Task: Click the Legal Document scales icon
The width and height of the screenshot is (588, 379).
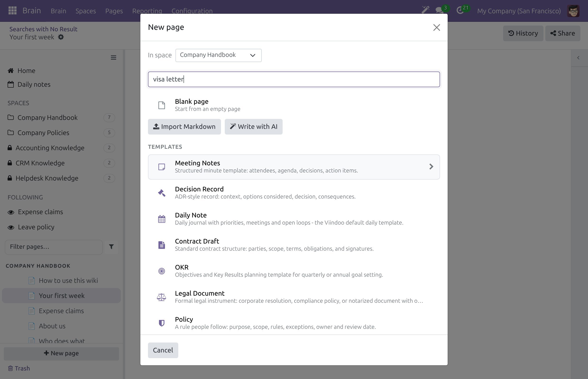Action: 162,297
